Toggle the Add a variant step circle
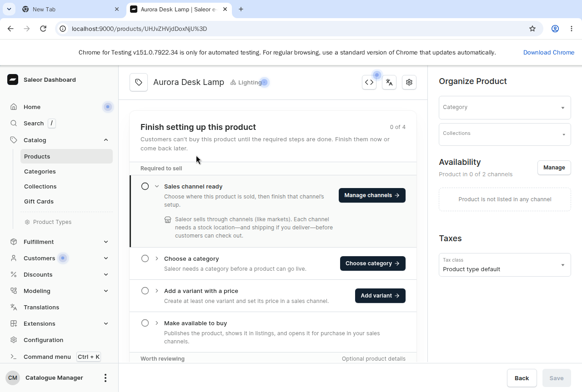Viewport: 582px width, 392px height. pyautogui.click(x=145, y=291)
